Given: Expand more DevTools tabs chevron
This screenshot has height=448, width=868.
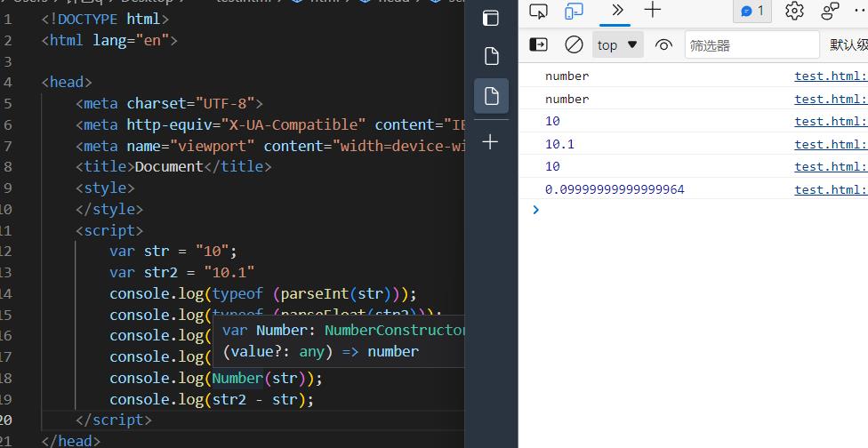Looking at the screenshot, I should (618, 10).
